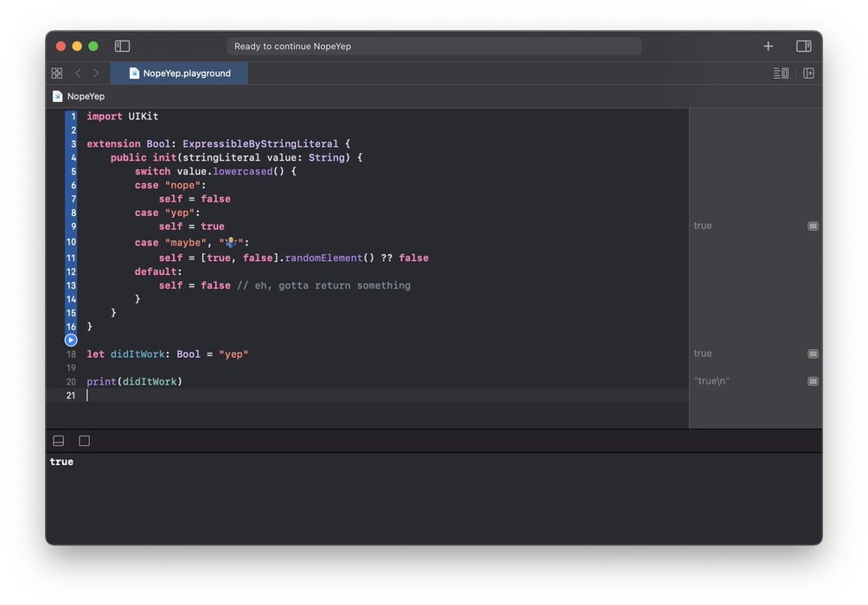Click the stop execution square button
Image resolution: width=868 pixels, height=605 pixels.
[x=84, y=441]
